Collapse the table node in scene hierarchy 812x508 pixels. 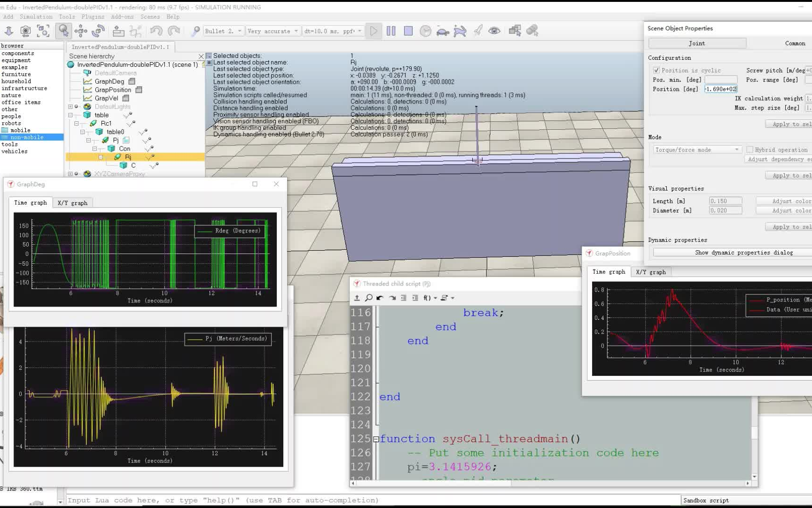point(70,115)
